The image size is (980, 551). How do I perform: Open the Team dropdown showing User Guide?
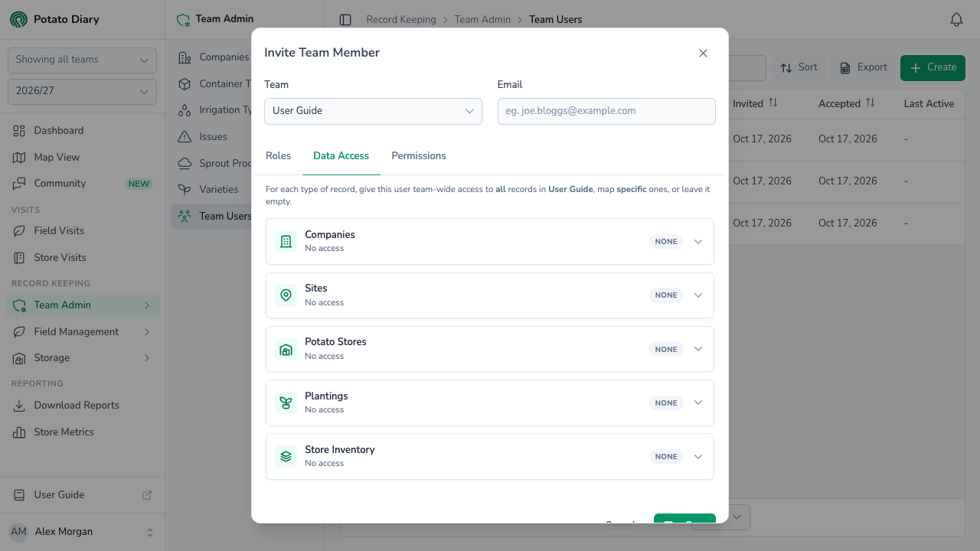(x=373, y=111)
